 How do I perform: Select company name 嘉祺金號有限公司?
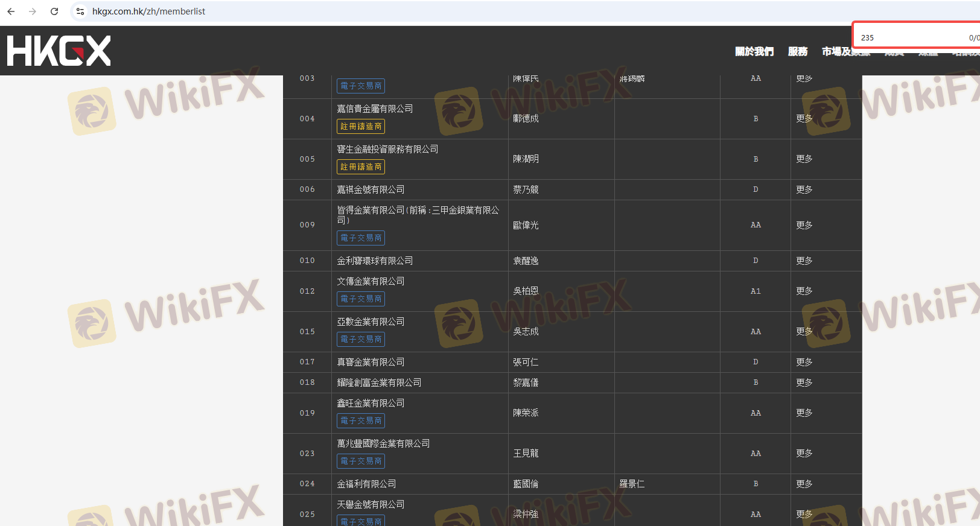tap(371, 189)
